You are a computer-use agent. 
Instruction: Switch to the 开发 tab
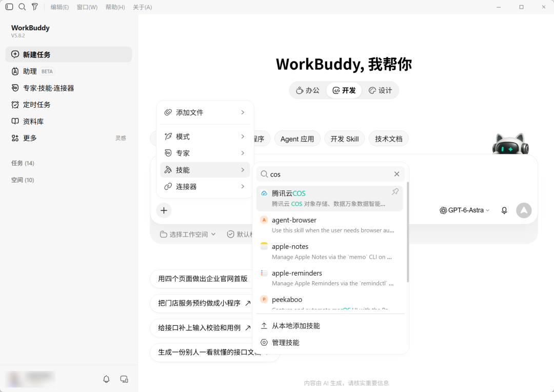coord(344,90)
